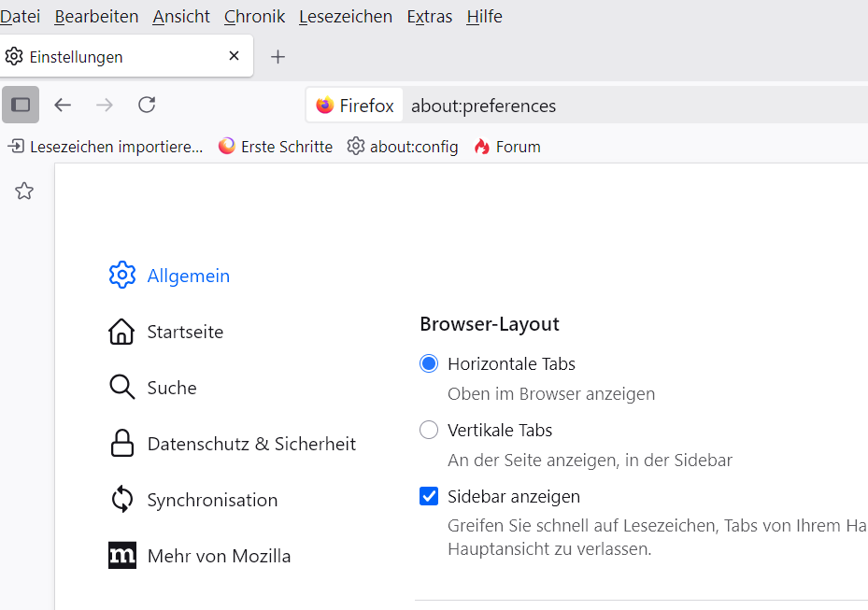
Task: Select the Vertikale Tabs radio button
Action: point(429,430)
